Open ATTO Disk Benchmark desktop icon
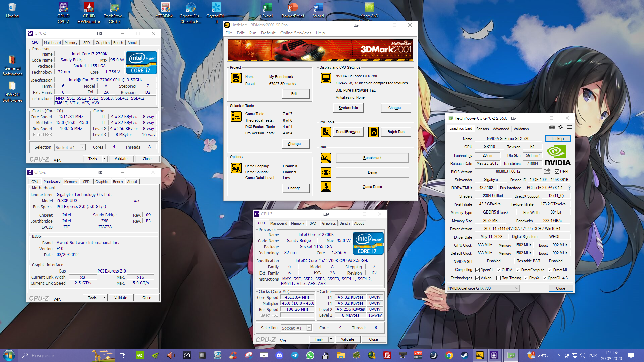 pyautogui.click(x=165, y=10)
